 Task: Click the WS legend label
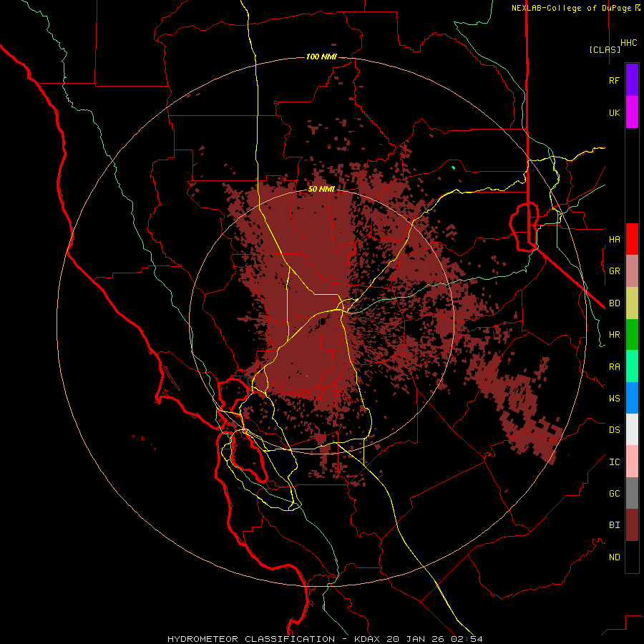tap(615, 399)
